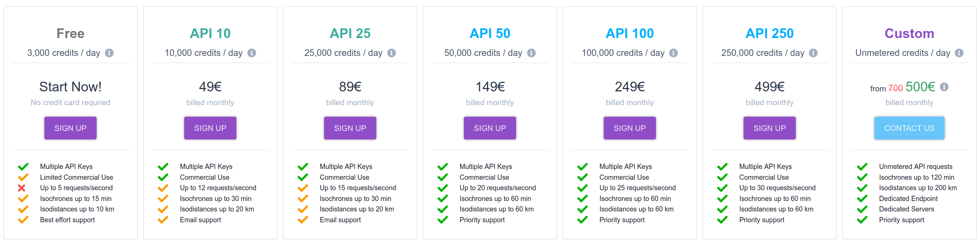Sign up for the API 10 plan
980x245 pixels.
click(x=210, y=128)
